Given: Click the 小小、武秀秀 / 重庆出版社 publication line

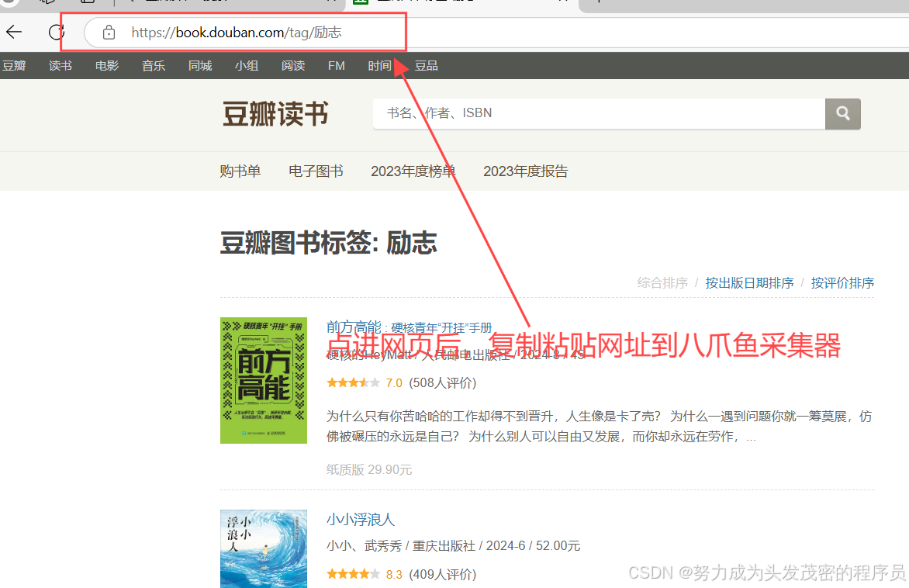Looking at the screenshot, I should [454, 545].
